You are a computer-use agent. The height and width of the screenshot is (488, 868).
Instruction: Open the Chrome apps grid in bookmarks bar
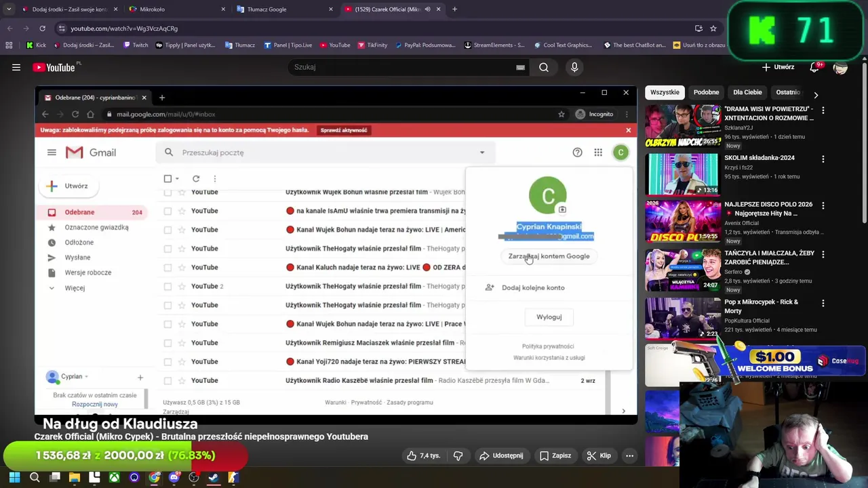(x=9, y=45)
